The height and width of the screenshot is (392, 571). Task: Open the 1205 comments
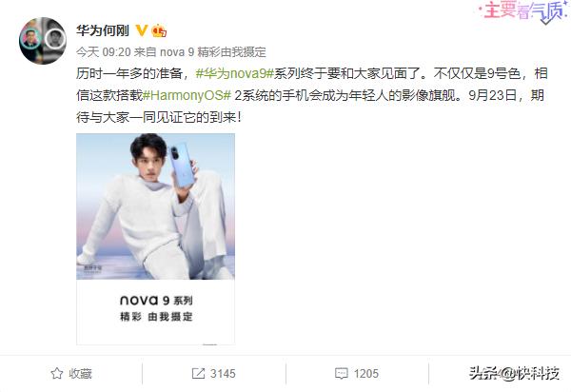[x=366, y=373]
